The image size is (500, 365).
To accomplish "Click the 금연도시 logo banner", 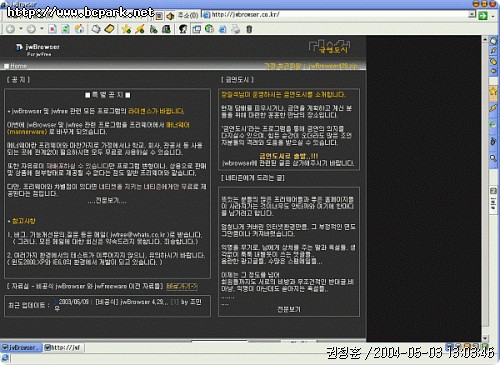I will (329, 47).
